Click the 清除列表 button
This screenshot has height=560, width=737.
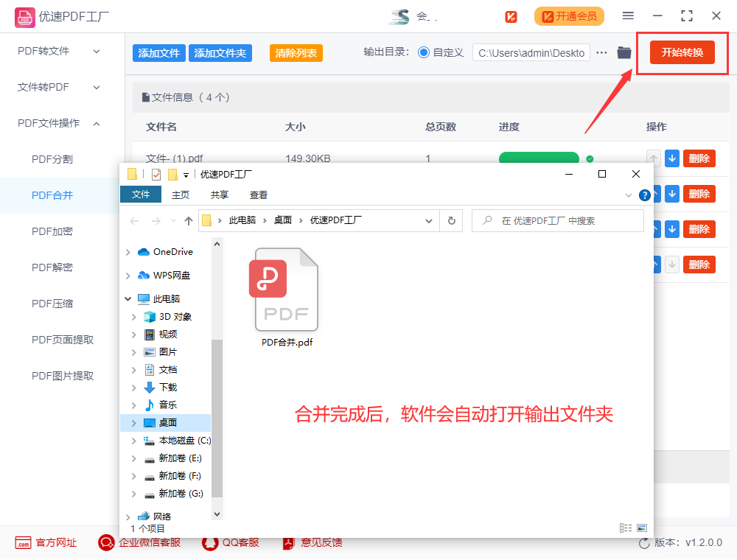click(x=296, y=53)
